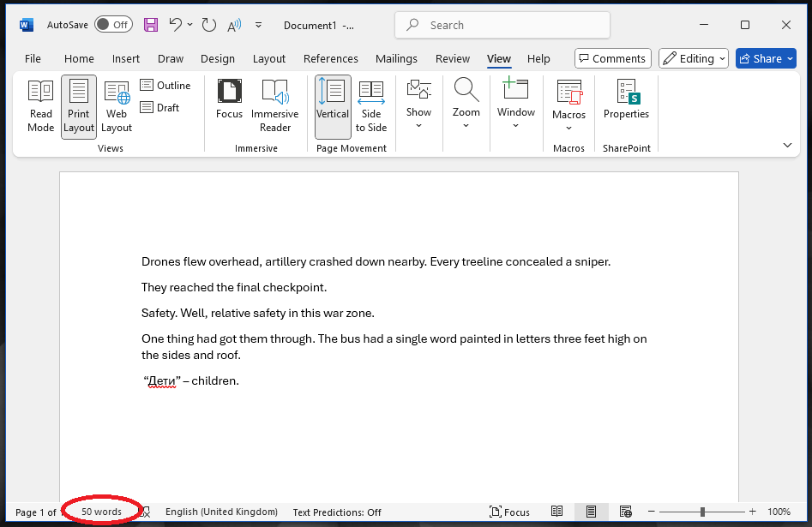Select the View tab
The width and height of the screenshot is (812, 527).
499,59
